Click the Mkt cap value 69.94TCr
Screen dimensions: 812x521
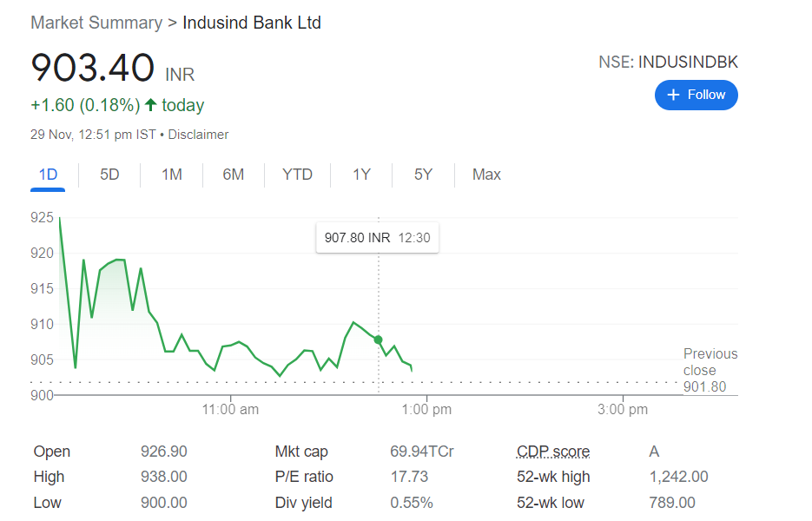(x=421, y=452)
